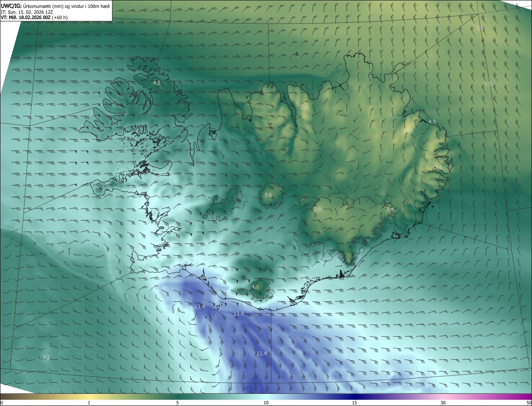Image resolution: width=532 pixels, height=406 pixels.
Task: Click the colorbar tick label '30'
Action: click(443, 403)
